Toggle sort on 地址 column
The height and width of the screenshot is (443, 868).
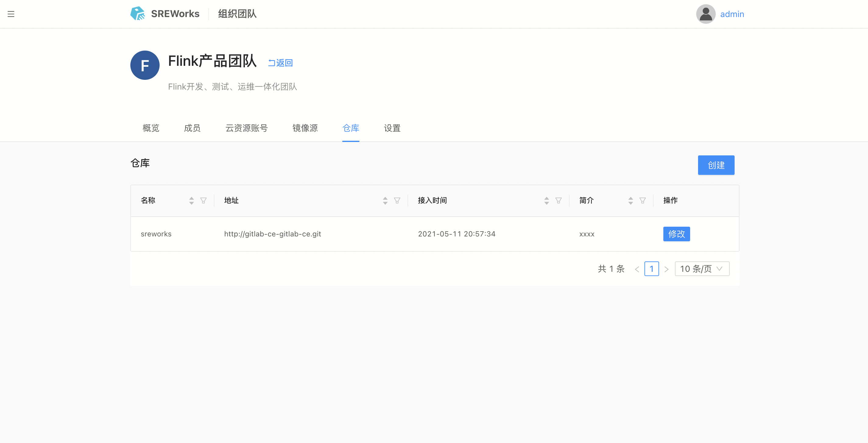(385, 200)
